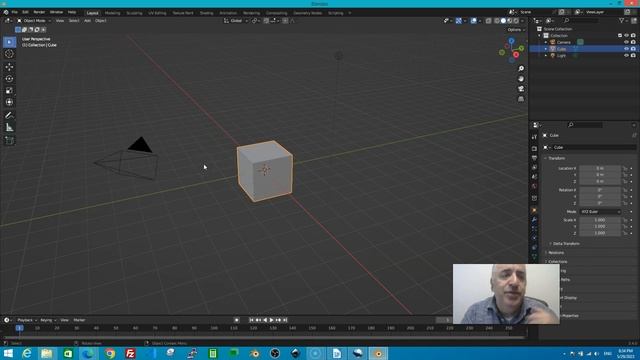640x360 pixels.
Task: Select the Select Box tool in the toolbar
Action: point(9,42)
